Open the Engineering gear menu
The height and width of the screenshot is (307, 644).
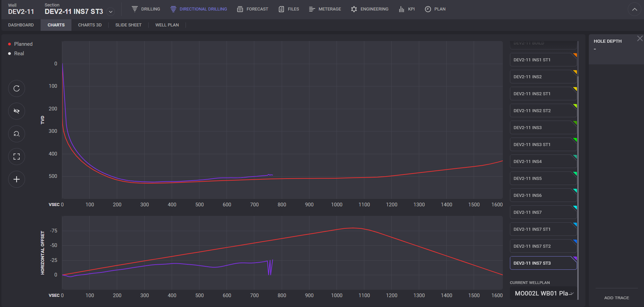click(369, 9)
